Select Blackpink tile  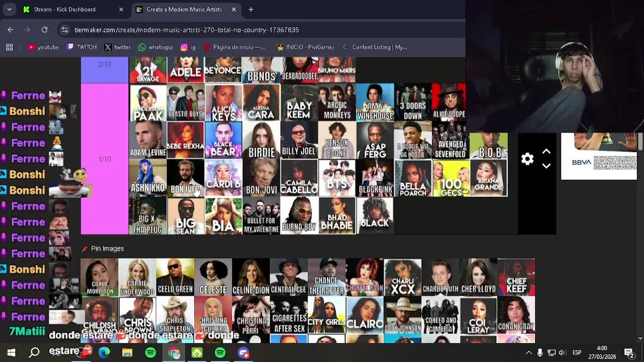375,178
